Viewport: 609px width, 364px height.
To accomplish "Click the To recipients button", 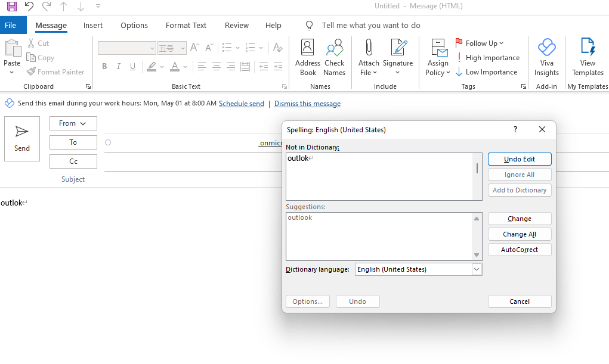I will 73,142.
